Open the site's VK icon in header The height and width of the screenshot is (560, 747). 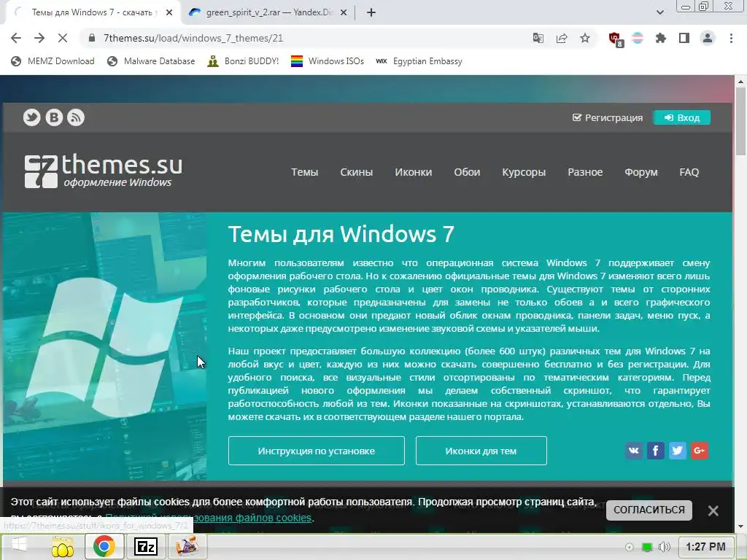pos(54,117)
